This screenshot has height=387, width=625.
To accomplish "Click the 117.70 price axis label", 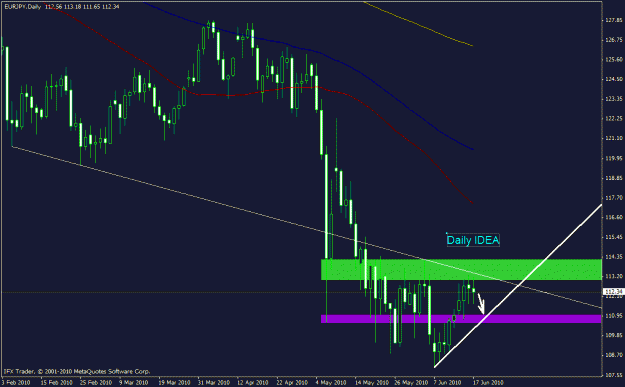I will coord(614,197).
